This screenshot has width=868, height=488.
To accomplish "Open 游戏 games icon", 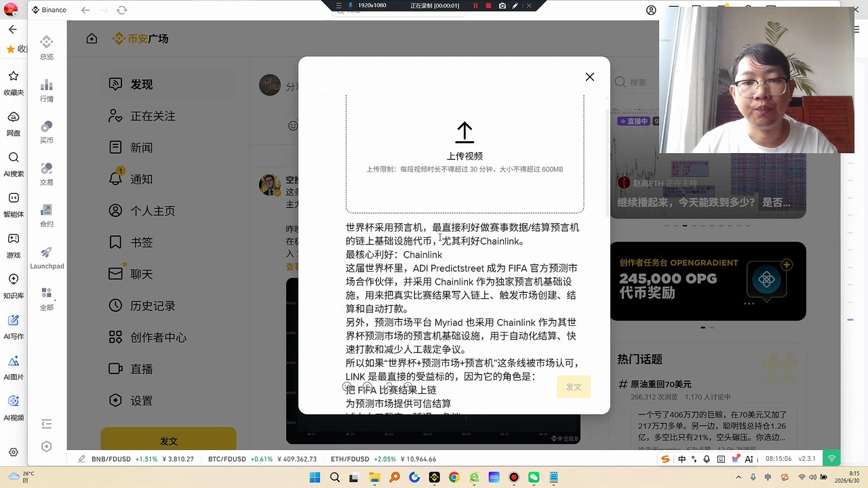I will click(14, 245).
